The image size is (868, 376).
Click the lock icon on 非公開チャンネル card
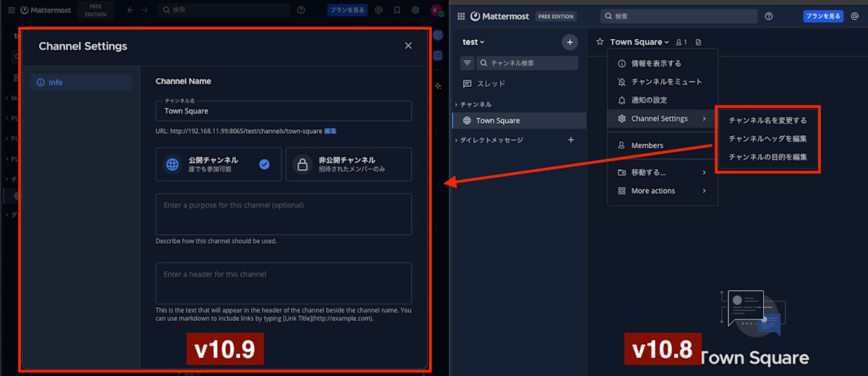pyautogui.click(x=302, y=164)
